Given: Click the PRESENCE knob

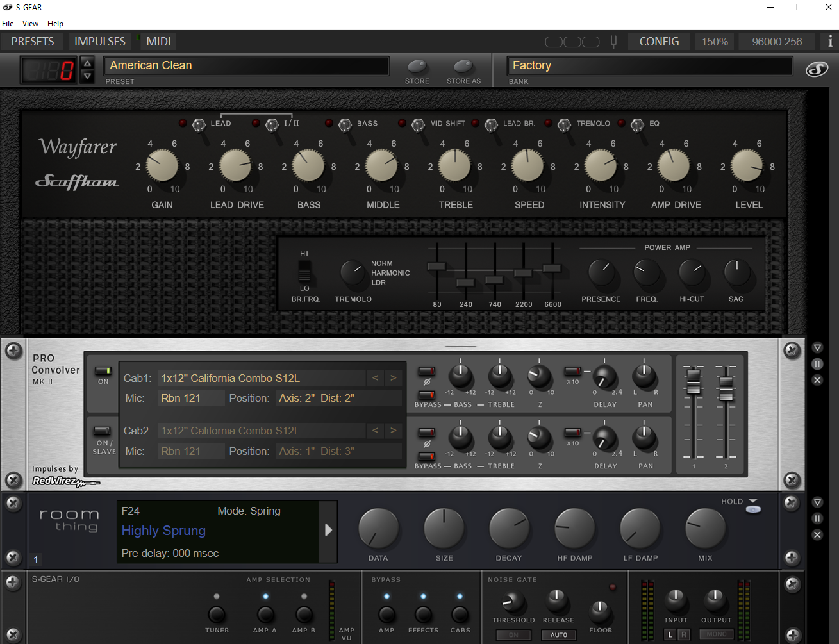Looking at the screenshot, I should [602, 274].
